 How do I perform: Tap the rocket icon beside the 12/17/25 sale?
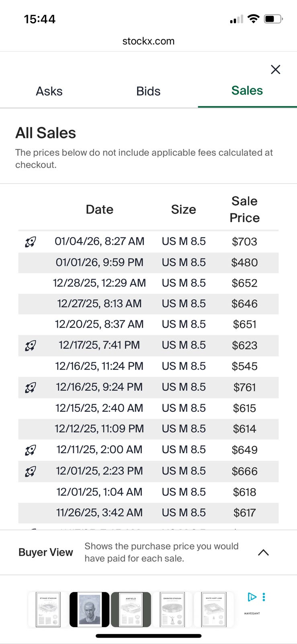click(x=31, y=345)
